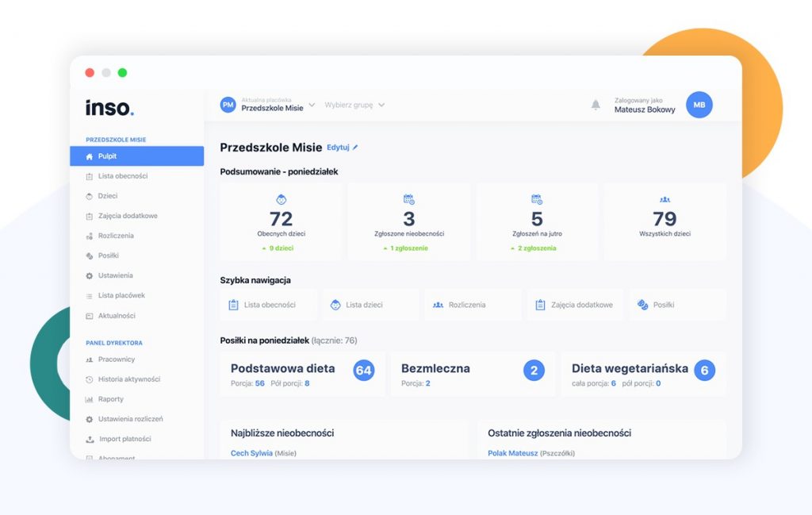Screen dimensions: 812x515
Task: Open the Wybierz grupę dropdown
Action: [x=354, y=104]
